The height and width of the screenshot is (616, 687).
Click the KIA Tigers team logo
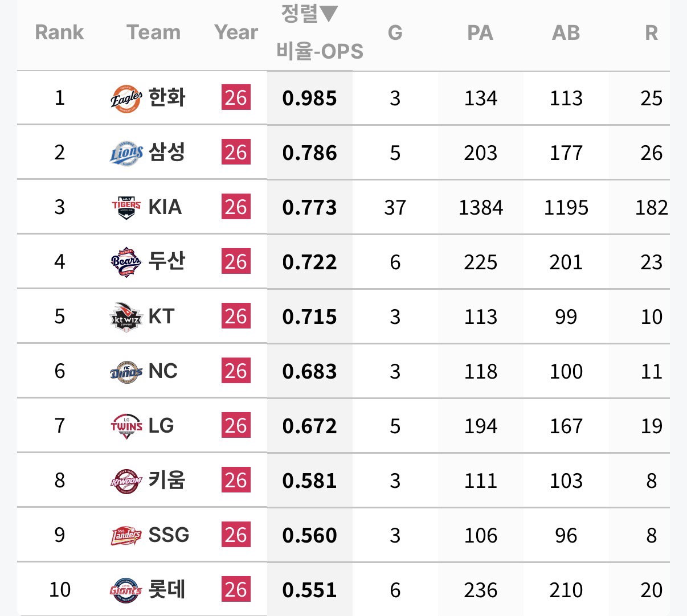[126, 207]
